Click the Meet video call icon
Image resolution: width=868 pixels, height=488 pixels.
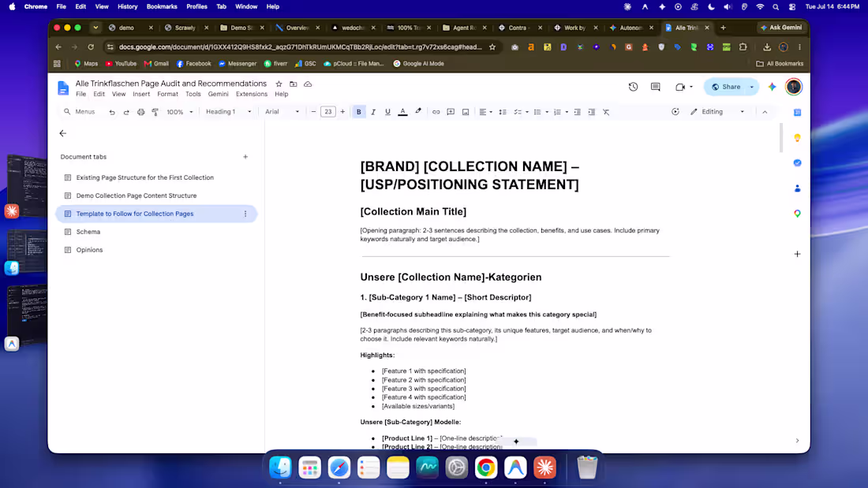680,87
